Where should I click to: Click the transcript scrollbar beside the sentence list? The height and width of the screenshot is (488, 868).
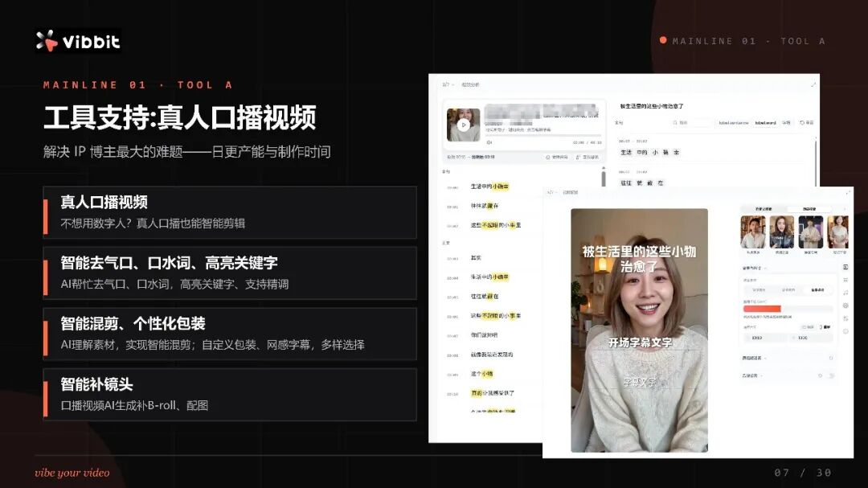point(603,178)
